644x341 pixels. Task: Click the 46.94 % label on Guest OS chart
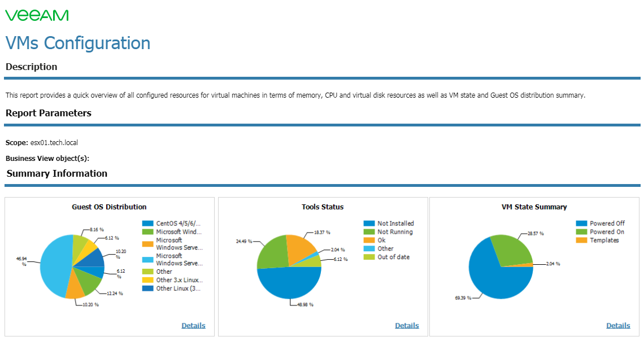pos(21,261)
